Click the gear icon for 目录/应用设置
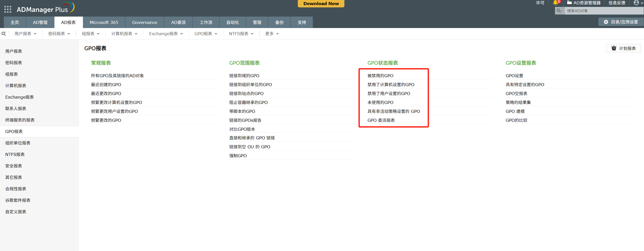This screenshot has width=644, height=251. click(x=606, y=22)
